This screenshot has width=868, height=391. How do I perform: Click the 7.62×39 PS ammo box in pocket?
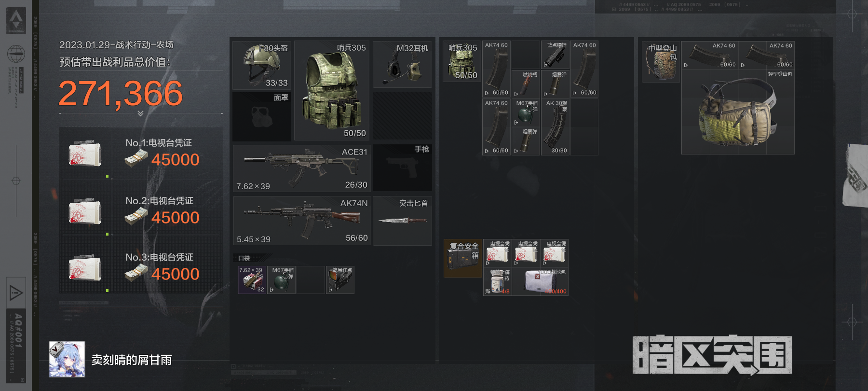point(252,280)
